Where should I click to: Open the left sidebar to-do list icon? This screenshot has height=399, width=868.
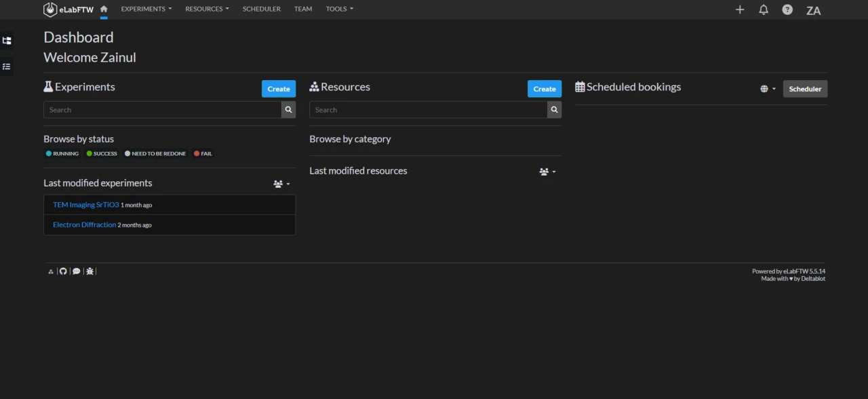click(x=7, y=66)
